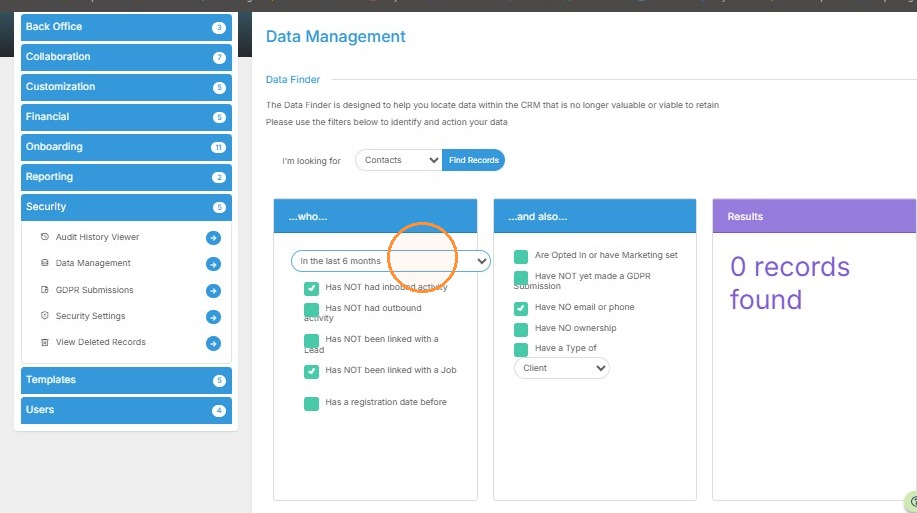Expand the Templates section
Screen dimensions: 917x513
point(126,380)
